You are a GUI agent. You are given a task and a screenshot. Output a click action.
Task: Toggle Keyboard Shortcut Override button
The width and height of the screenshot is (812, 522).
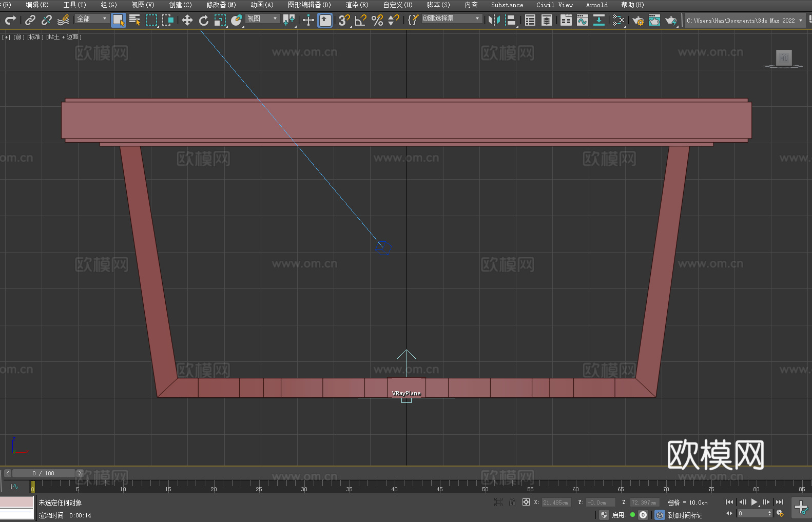point(325,20)
